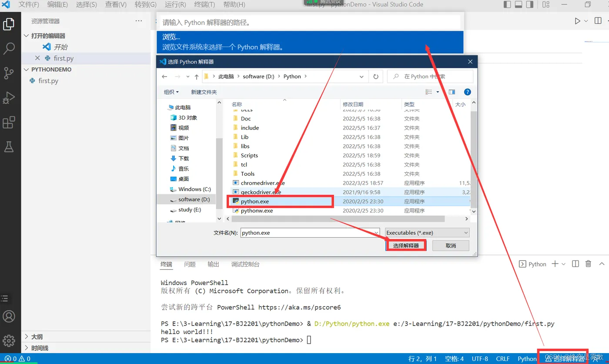Collapse the 打开的编辑器 section
609x364 pixels.
[48, 36]
